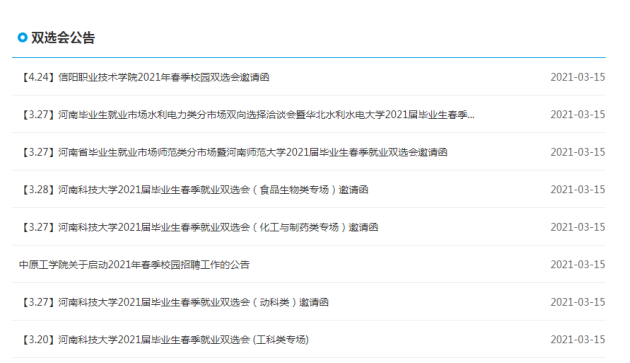The width and height of the screenshot is (630, 363).
Task: Open 河南科技大学 化工与制药类专场 invitation link
Action: pyautogui.click(x=198, y=227)
